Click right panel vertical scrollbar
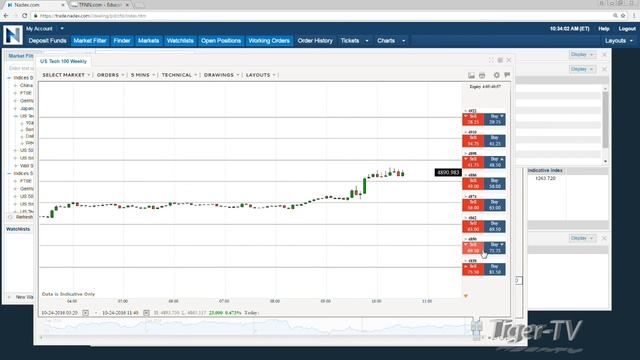This screenshot has width=640, height=360. 605,124
